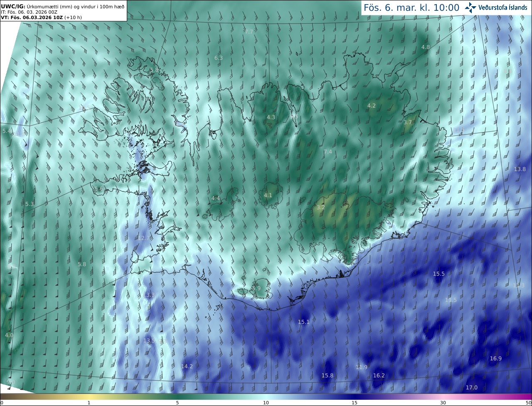Click the map value 17.0

click(472, 387)
